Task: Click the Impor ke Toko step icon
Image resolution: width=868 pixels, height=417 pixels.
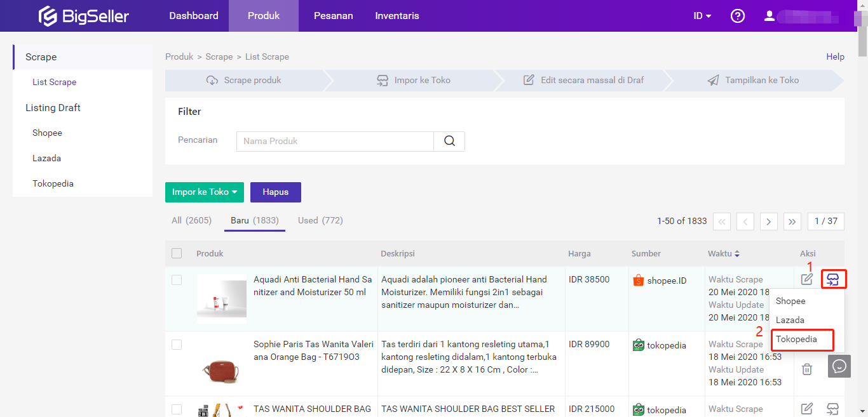Action: click(383, 81)
